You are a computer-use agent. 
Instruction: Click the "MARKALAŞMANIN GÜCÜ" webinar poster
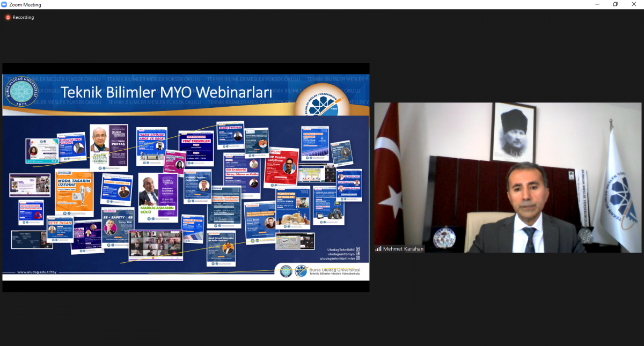pos(158,197)
